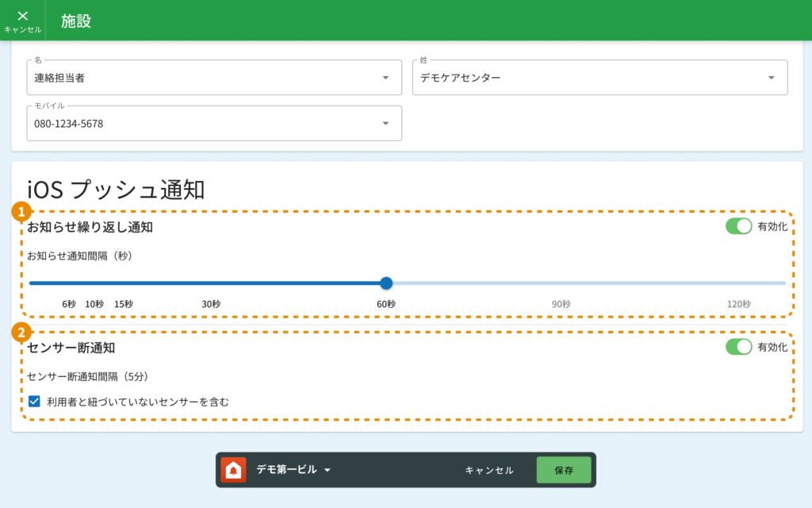Click the orange number 2 badge
The image size is (812, 508).
point(22,333)
